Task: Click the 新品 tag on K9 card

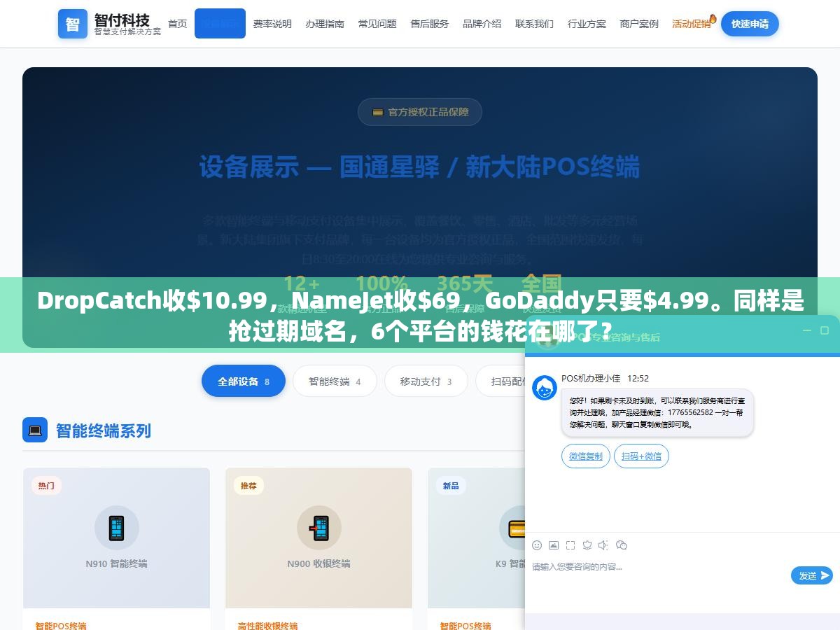Action: 451,486
